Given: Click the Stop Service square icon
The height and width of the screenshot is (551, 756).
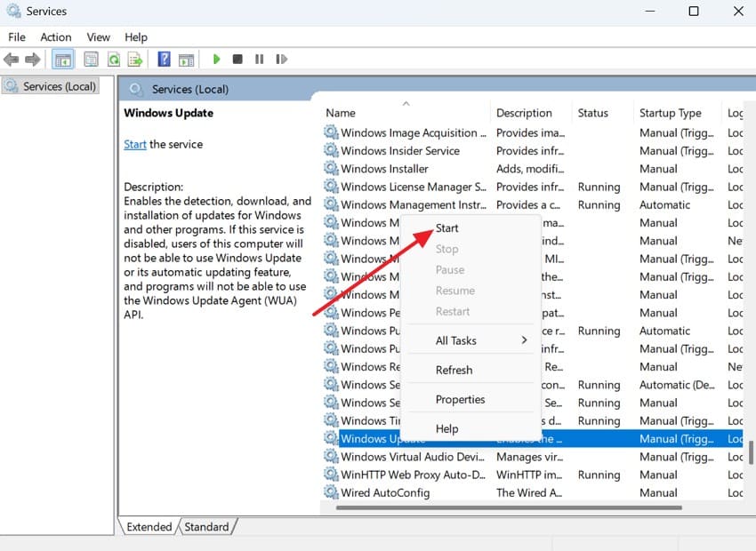Looking at the screenshot, I should click(237, 60).
